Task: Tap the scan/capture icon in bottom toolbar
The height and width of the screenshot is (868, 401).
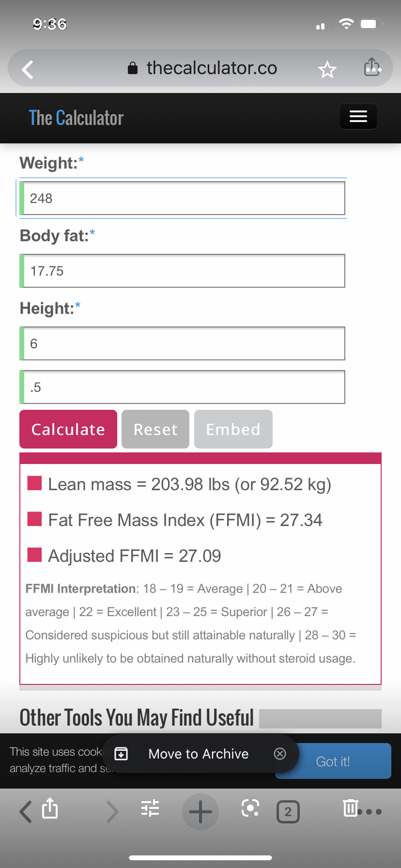Action: (x=250, y=808)
